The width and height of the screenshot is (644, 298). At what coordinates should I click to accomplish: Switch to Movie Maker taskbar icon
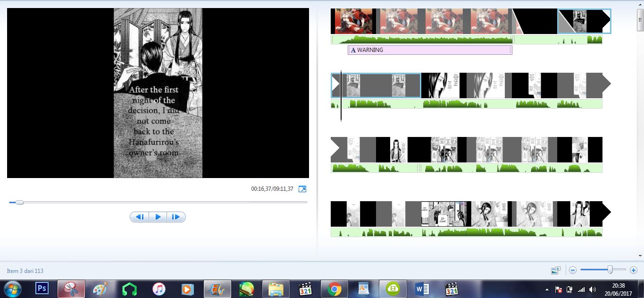point(217,289)
